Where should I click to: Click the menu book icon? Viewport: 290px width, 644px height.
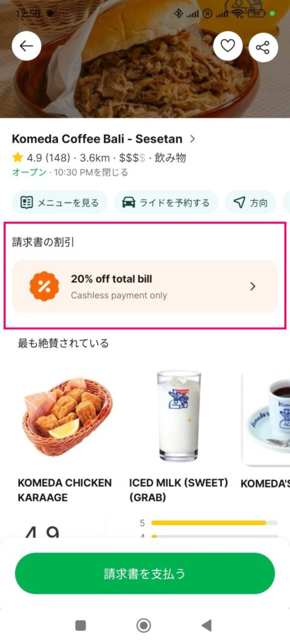point(26,203)
